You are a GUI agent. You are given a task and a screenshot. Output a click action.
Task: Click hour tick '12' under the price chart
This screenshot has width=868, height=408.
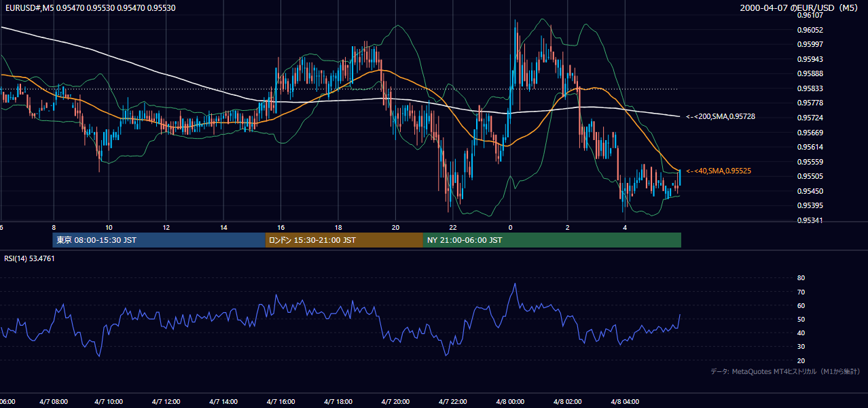[166, 227]
